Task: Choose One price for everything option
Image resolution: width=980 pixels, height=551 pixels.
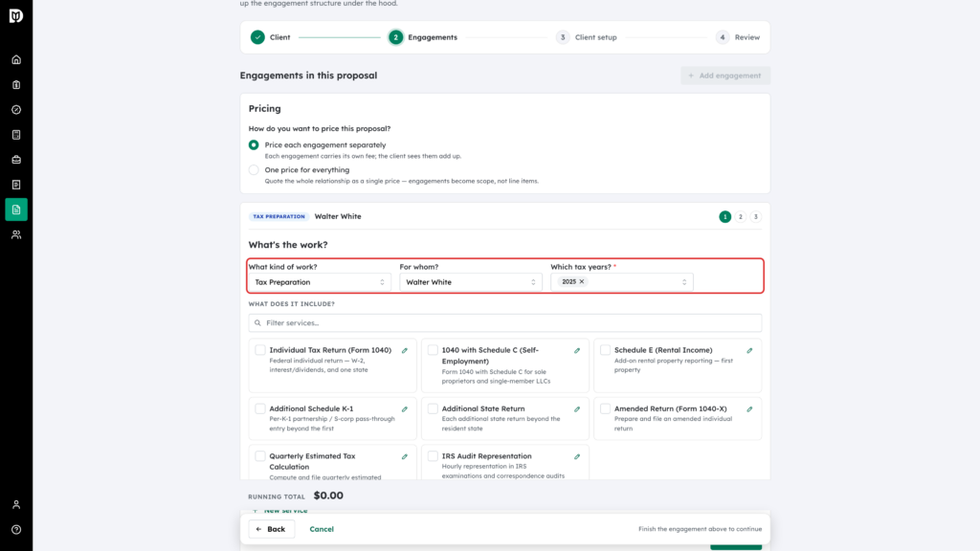Action: (x=254, y=170)
